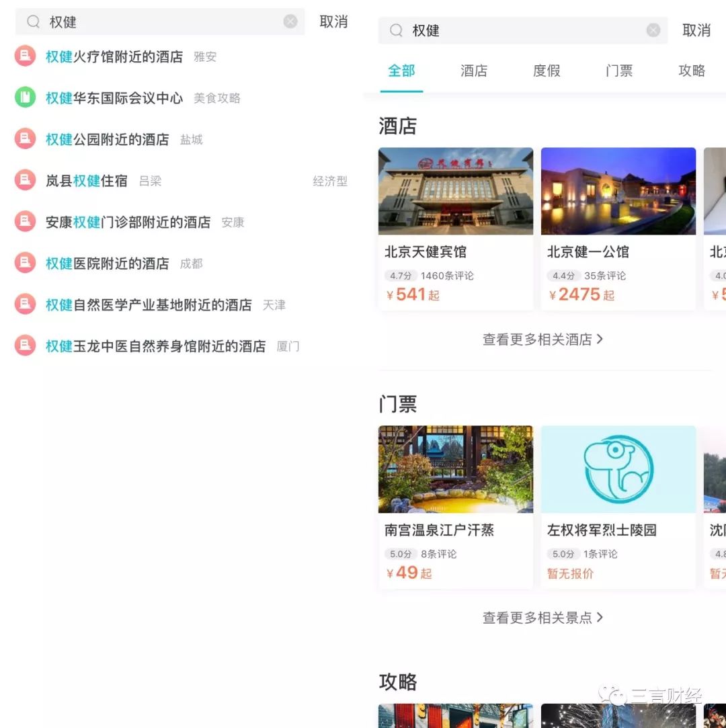Screen dimensions: 726x728
Task: Click the ¥2475起 price
Action: (x=581, y=294)
